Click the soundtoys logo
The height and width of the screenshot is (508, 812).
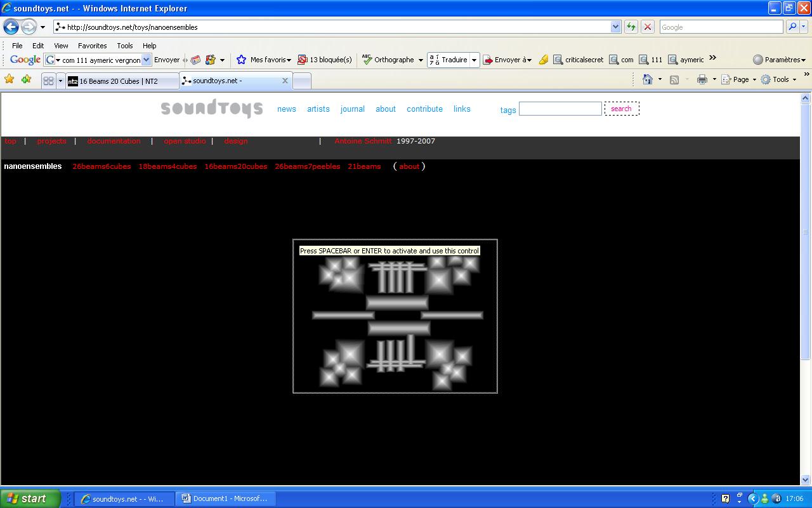(x=211, y=109)
